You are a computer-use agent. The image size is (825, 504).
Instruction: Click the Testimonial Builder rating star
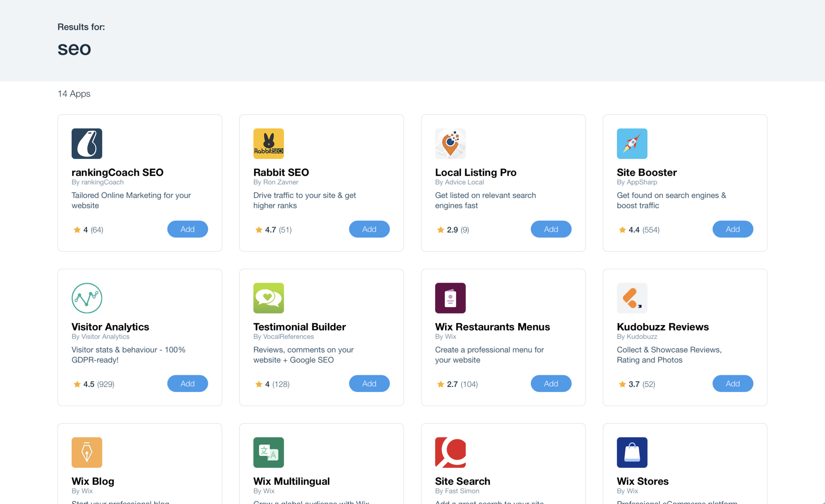click(x=259, y=384)
